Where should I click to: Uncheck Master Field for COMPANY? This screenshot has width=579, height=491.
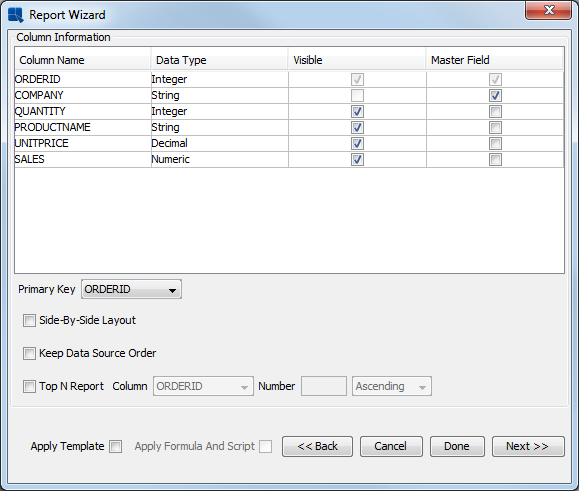pyautogui.click(x=495, y=96)
